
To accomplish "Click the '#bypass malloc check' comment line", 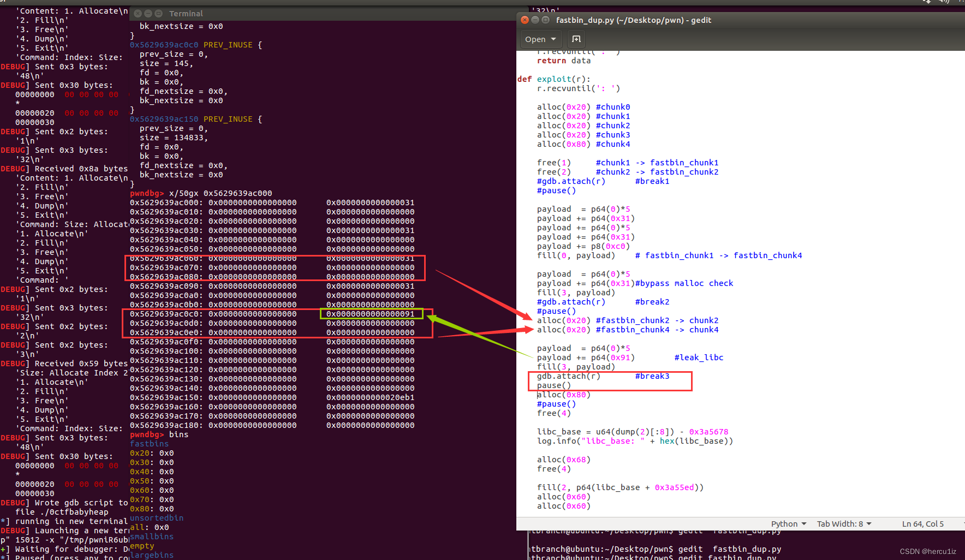I will tap(635, 283).
